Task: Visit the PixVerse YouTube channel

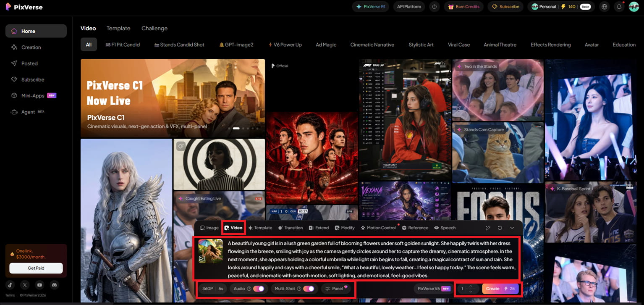Action: (x=39, y=285)
